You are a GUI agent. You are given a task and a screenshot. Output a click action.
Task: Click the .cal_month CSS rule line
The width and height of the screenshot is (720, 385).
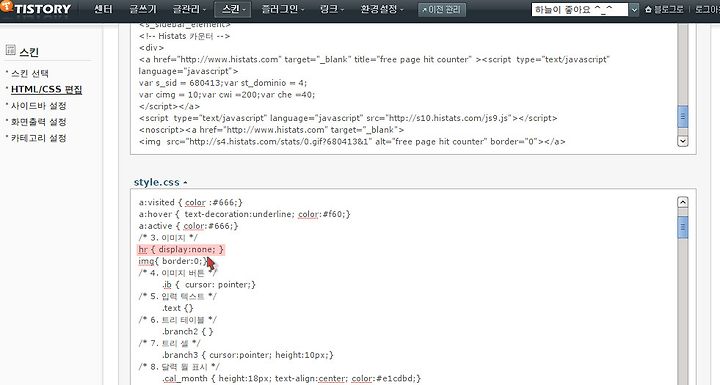click(x=291, y=379)
